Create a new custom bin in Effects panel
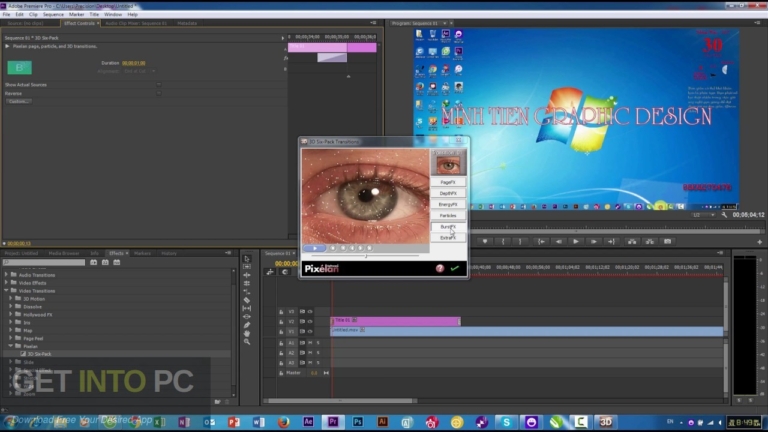 click(x=217, y=402)
